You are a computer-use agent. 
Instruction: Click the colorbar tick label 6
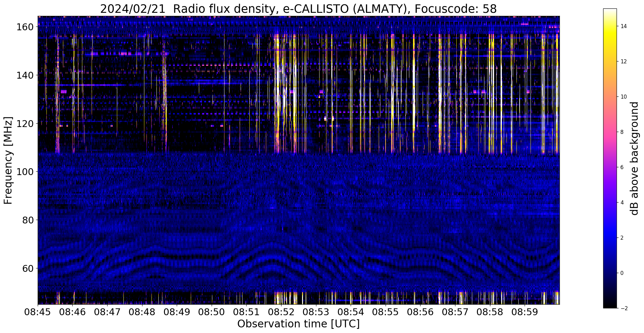pos(622,168)
